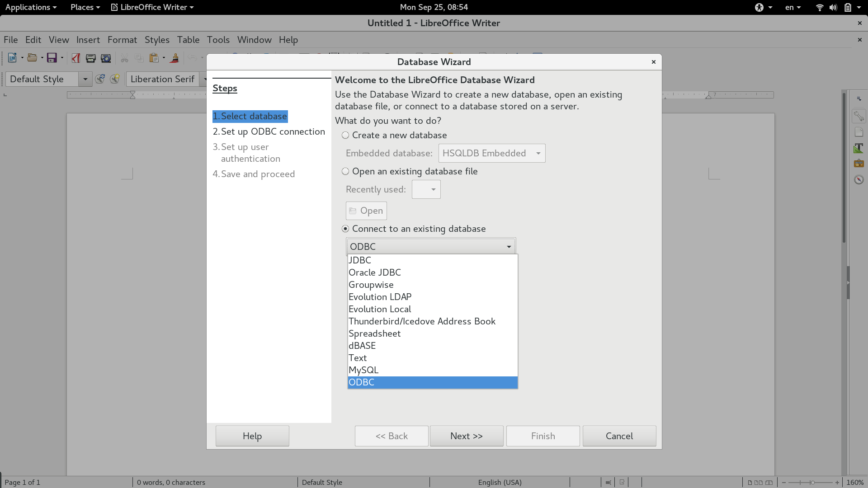This screenshot has width=868, height=488.
Task: Click the Print icon in toolbar
Action: click(91, 58)
